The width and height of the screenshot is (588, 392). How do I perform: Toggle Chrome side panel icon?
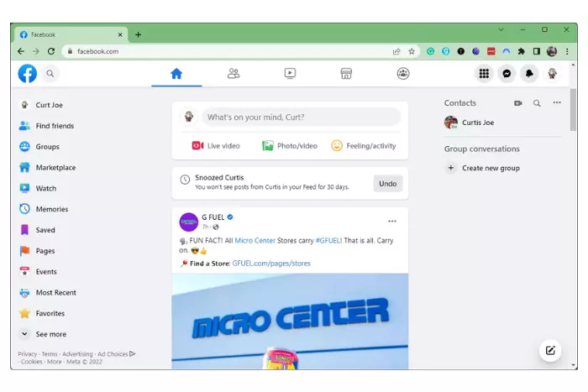pyautogui.click(x=537, y=51)
